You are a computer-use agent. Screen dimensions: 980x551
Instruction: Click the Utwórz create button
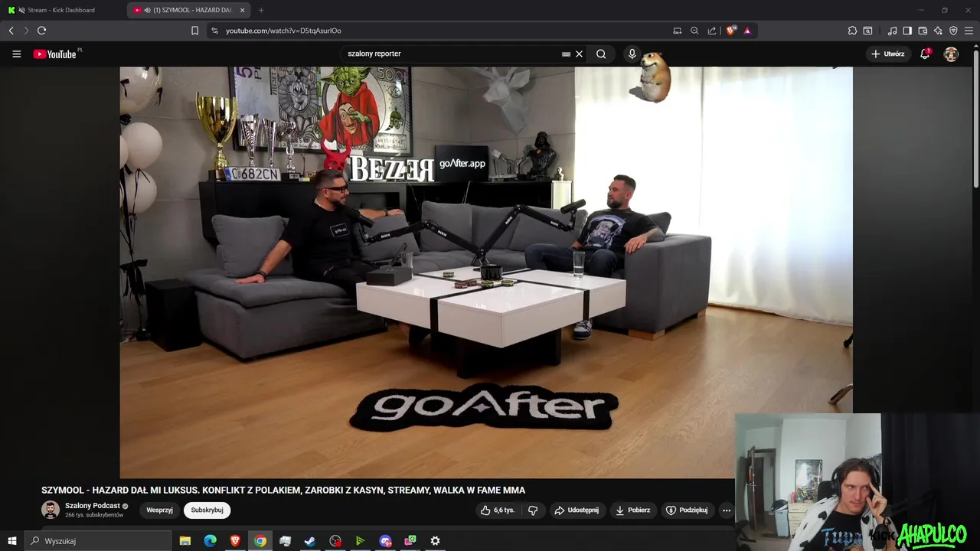(888, 54)
